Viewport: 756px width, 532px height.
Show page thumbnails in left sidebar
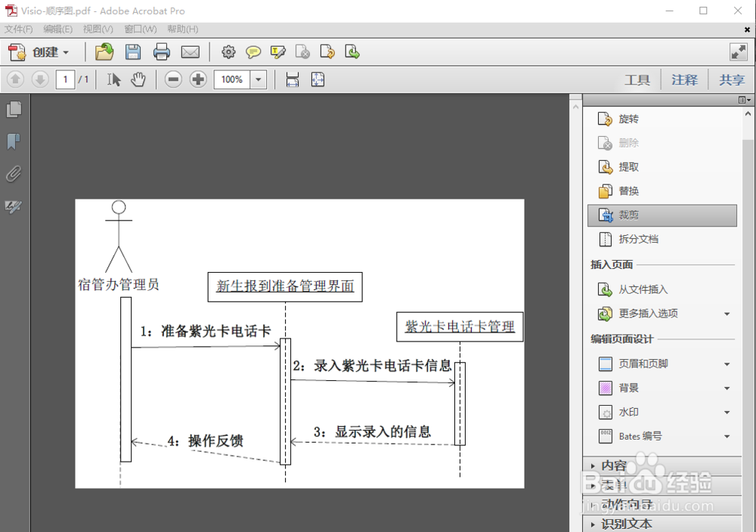(14, 110)
